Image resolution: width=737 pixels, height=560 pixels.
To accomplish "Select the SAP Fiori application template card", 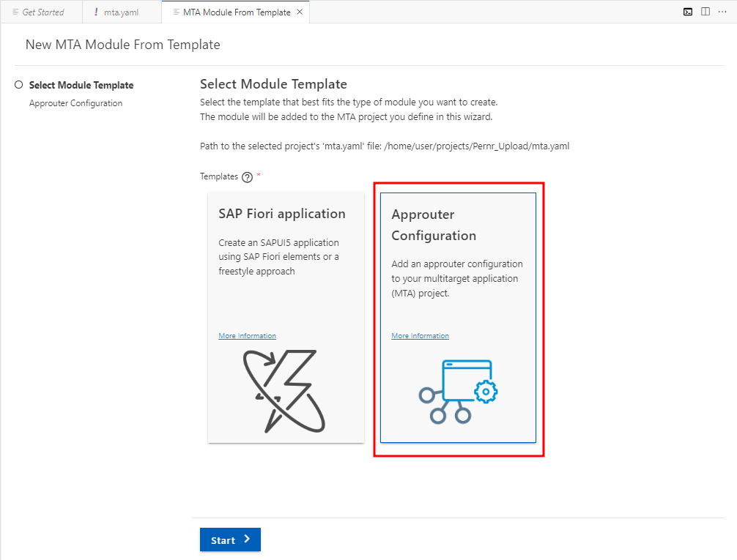I will (x=286, y=317).
